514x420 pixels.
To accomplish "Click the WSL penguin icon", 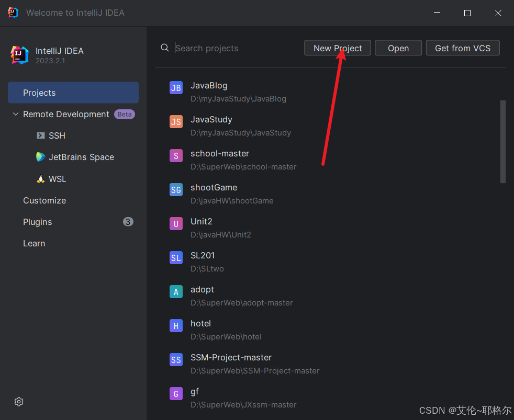I will tap(41, 179).
